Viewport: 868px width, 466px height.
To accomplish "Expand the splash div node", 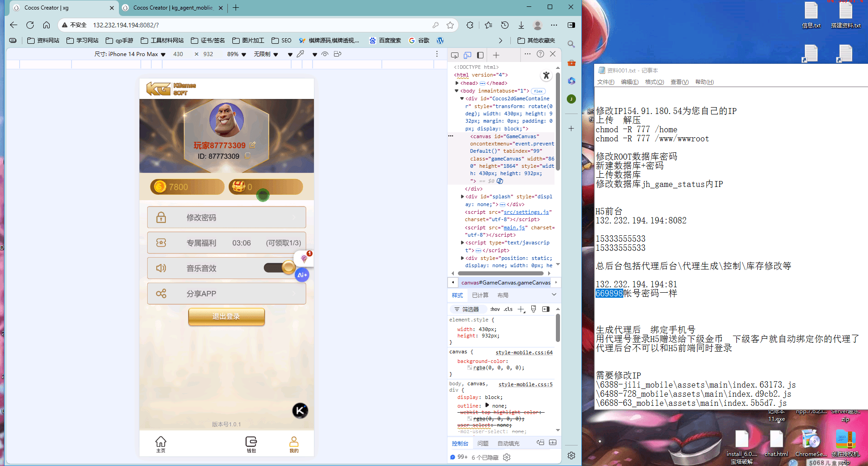I will [x=462, y=197].
